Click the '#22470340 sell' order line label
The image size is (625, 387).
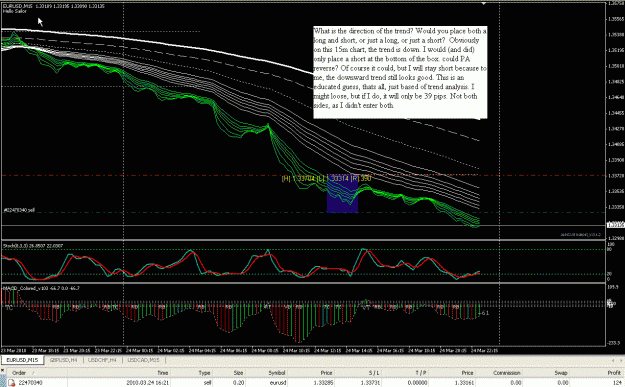pos(19,210)
